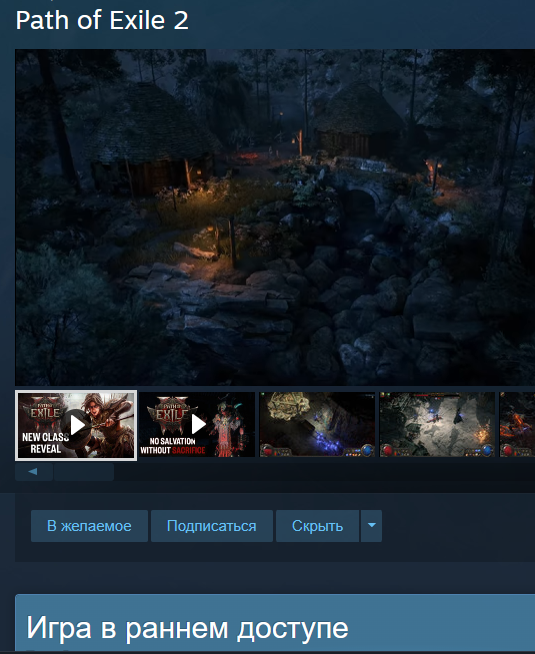The image size is (535, 654).
Task: Select the blue lightning gameplay screenshot thumbnail
Action: coord(317,424)
